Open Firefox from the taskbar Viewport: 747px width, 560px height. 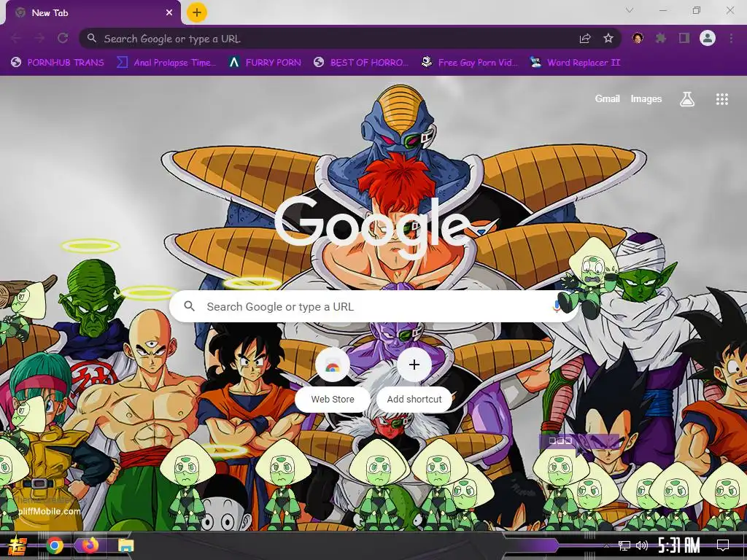click(x=90, y=545)
